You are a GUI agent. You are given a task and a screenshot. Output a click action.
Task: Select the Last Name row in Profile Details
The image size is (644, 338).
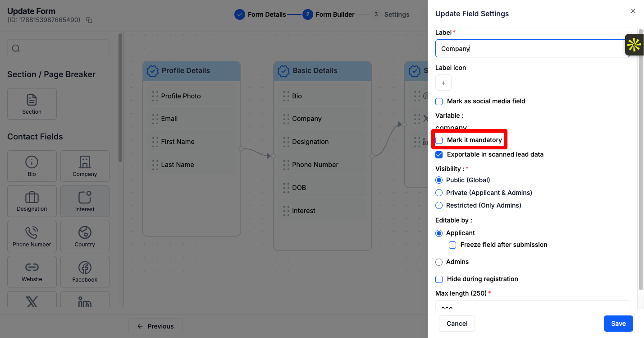point(192,165)
